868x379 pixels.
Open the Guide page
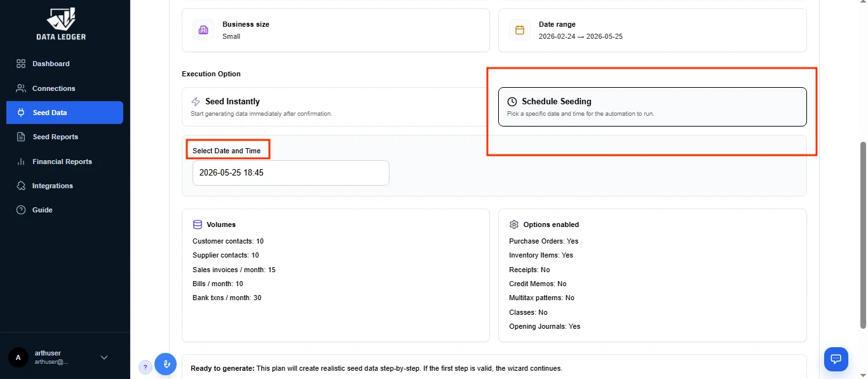[65, 210]
